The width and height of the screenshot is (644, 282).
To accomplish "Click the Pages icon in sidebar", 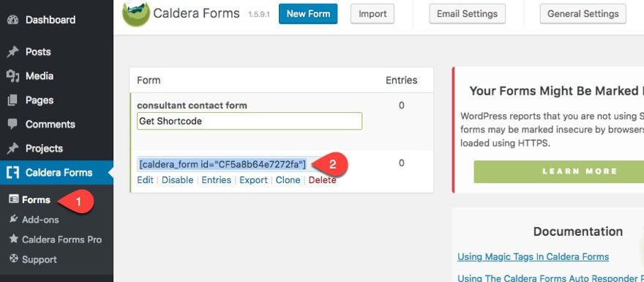I will tap(12, 100).
